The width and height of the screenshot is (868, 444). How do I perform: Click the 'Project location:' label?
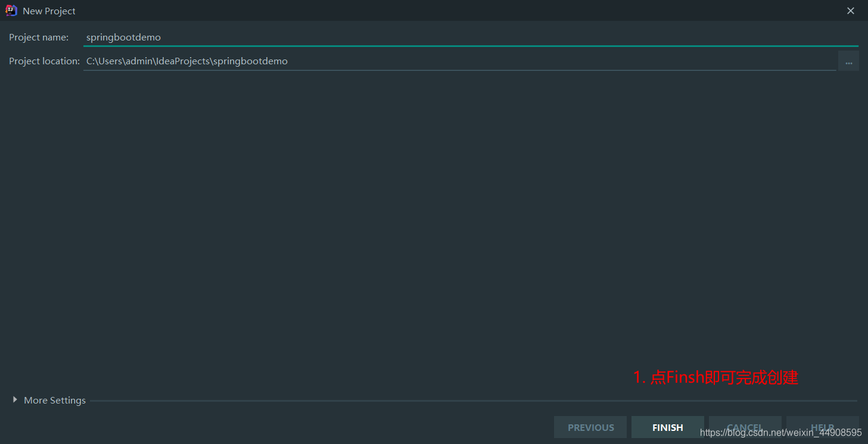[44, 61]
